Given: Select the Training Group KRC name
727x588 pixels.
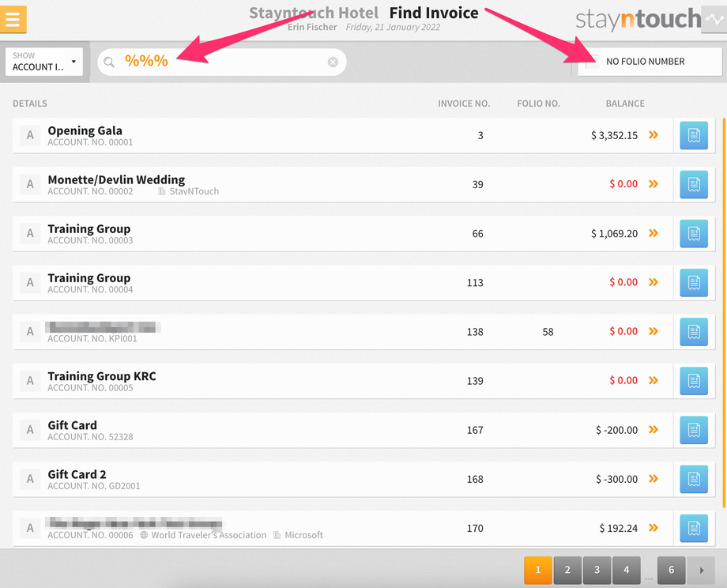Looking at the screenshot, I should coord(102,376).
